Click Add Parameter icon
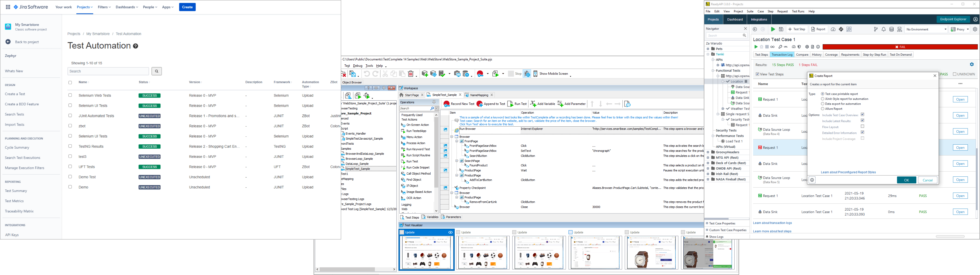Viewport: 980px width, 275px height. click(x=560, y=104)
